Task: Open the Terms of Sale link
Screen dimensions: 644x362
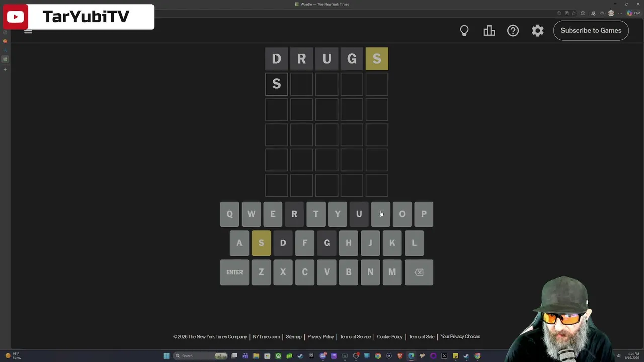Action: [x=422, y=337]
